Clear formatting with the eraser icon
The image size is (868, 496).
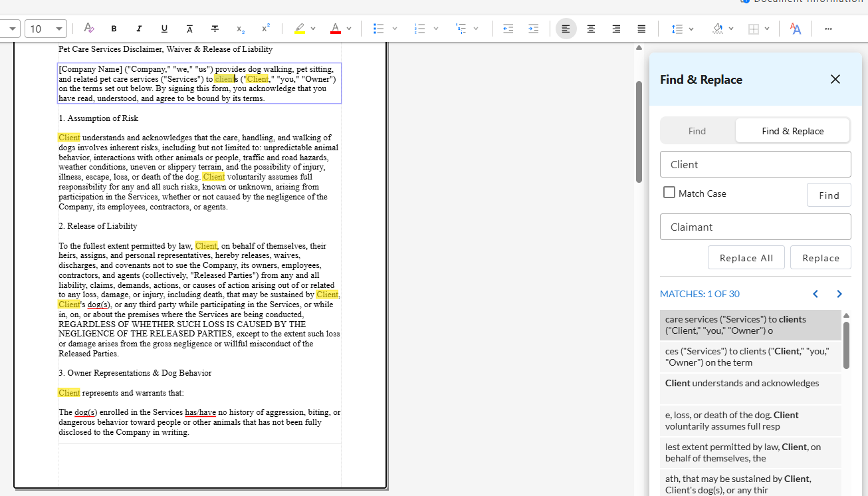click(x=89, y=29)
